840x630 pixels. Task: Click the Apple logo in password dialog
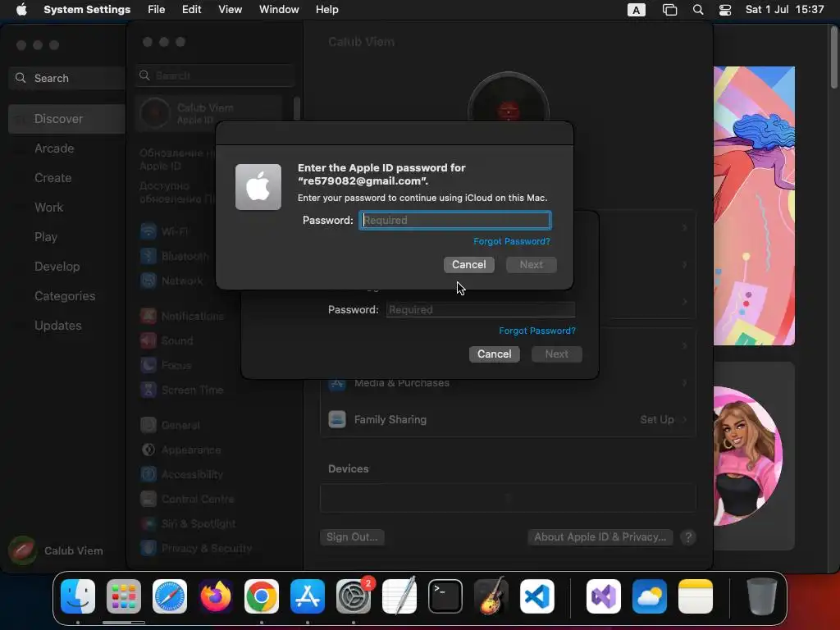click(x=258, y=187)
